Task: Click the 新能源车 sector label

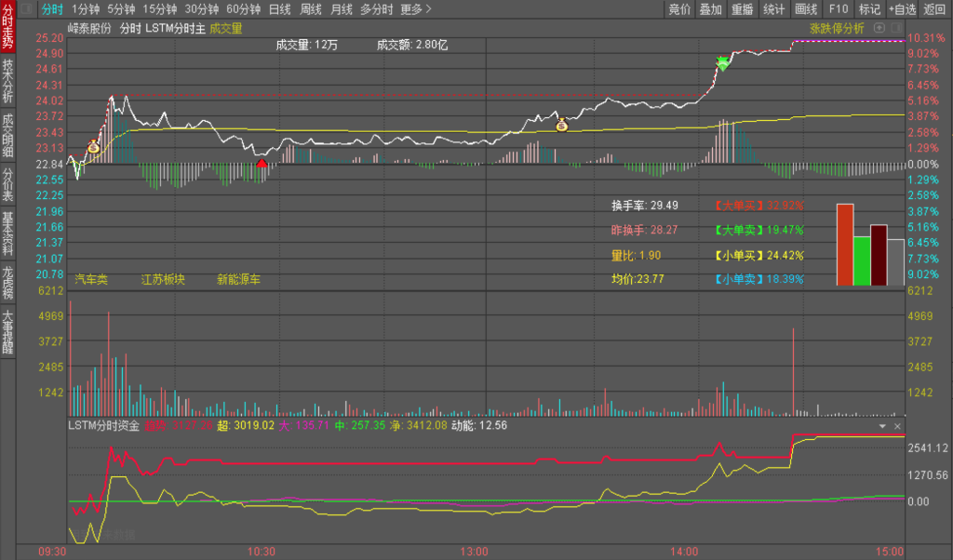Action: [239, 278]
